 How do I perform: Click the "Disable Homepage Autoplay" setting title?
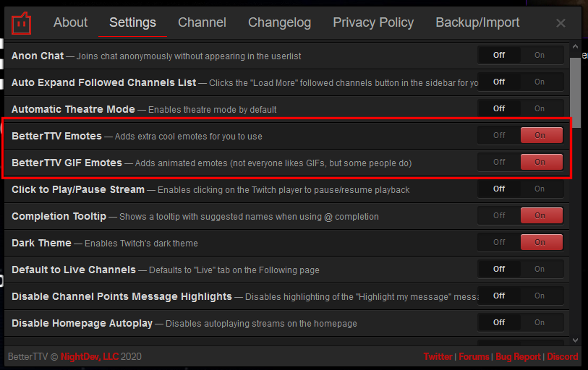tap(82, 323)
